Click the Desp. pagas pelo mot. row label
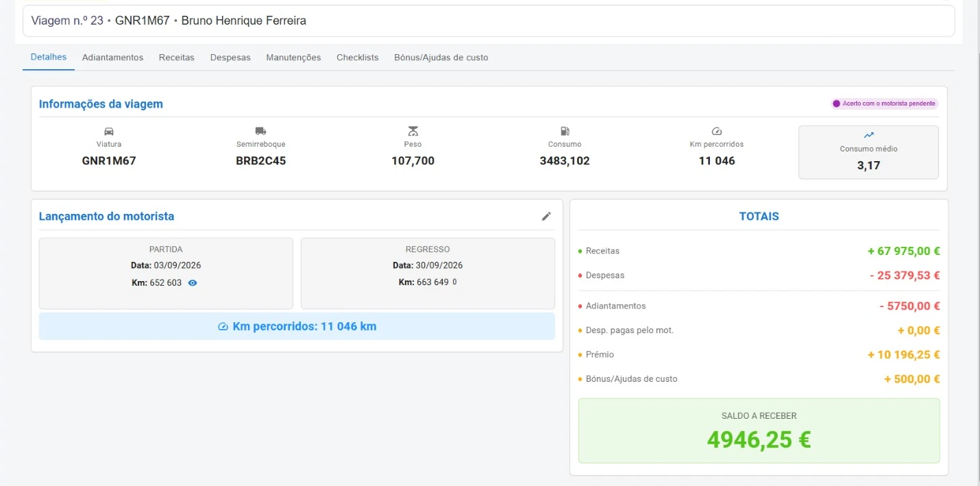 pyautogui.click(x=630, y=330)
